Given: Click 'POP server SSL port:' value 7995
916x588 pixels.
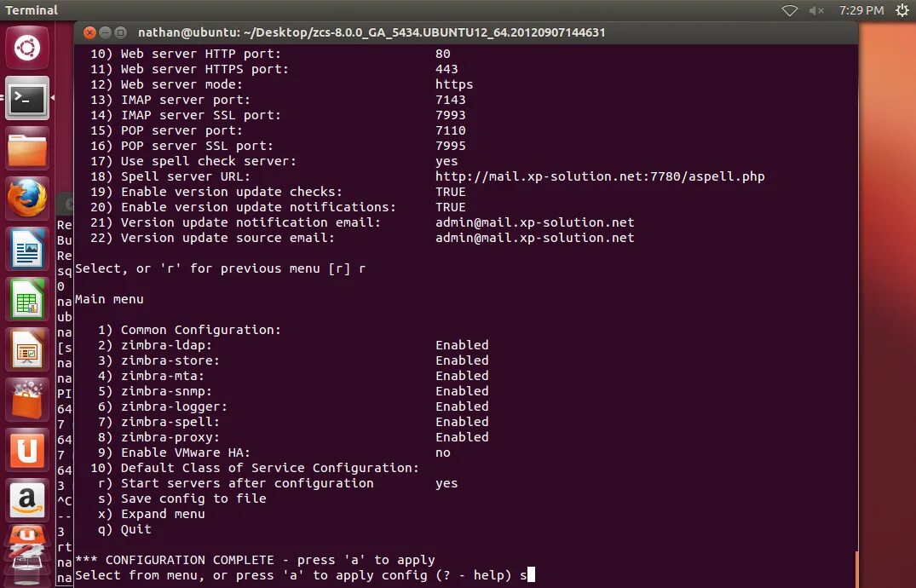Looking at the screenshot, I should point(451,146).
